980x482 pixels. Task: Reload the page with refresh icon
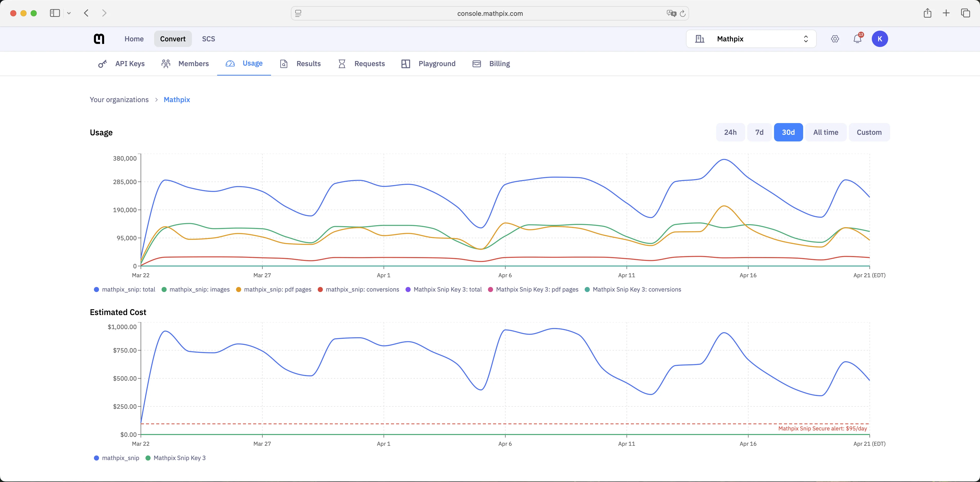[682, 13]
